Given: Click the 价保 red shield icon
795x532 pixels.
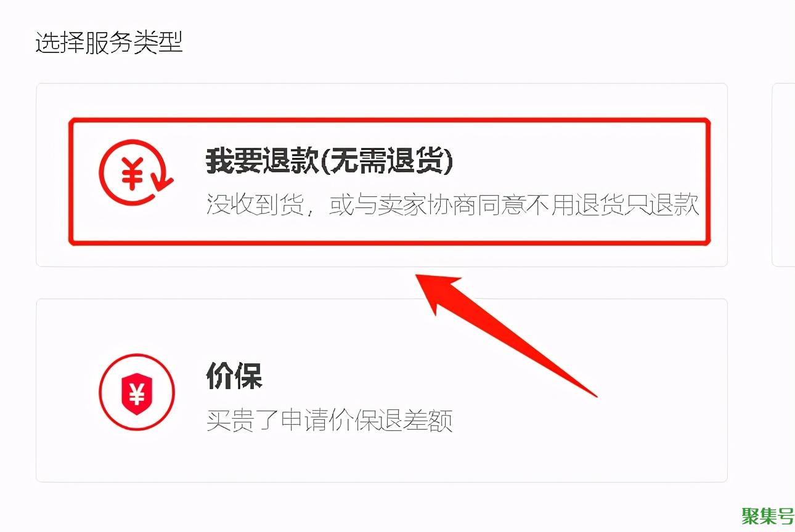Looking at the screenshot, I should point(137,392).
